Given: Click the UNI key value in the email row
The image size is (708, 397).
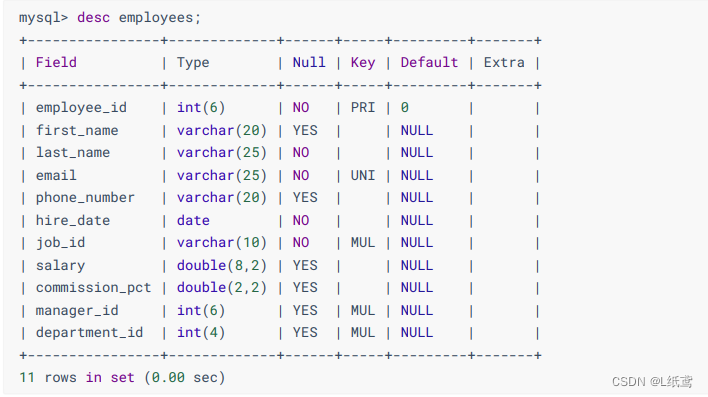Looking at the screenshot, I should (363, 175).
